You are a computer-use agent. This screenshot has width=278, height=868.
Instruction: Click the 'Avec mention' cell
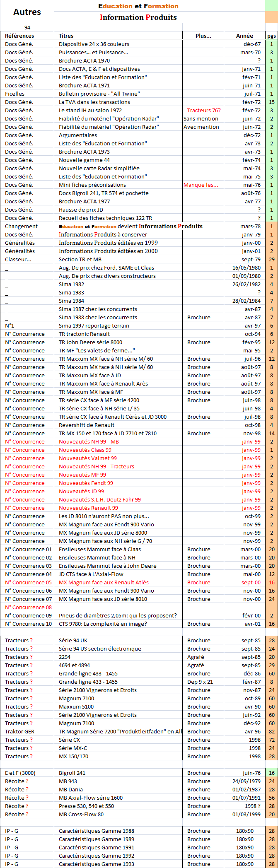point(201,127)
